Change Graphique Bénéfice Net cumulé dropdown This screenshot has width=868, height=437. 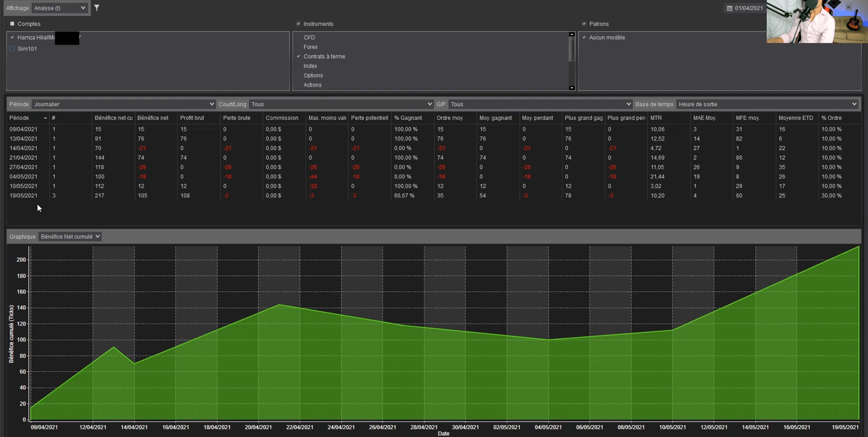(70, 237)
